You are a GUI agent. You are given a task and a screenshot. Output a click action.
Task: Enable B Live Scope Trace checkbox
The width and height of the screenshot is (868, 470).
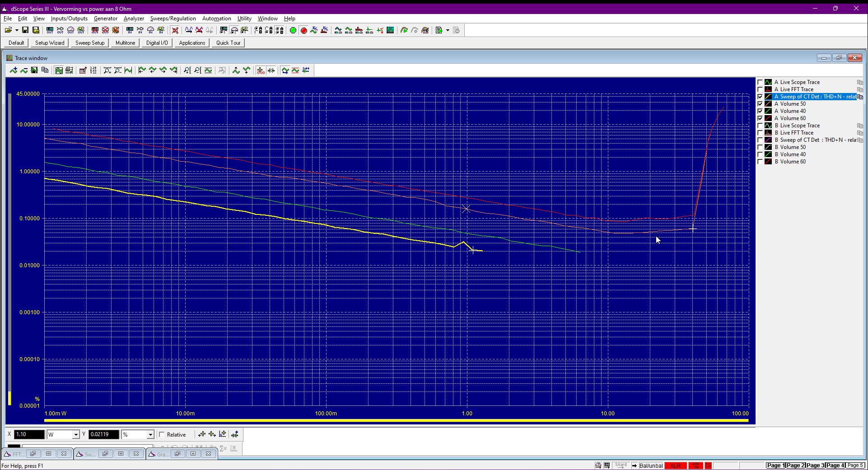pos(760,126)
